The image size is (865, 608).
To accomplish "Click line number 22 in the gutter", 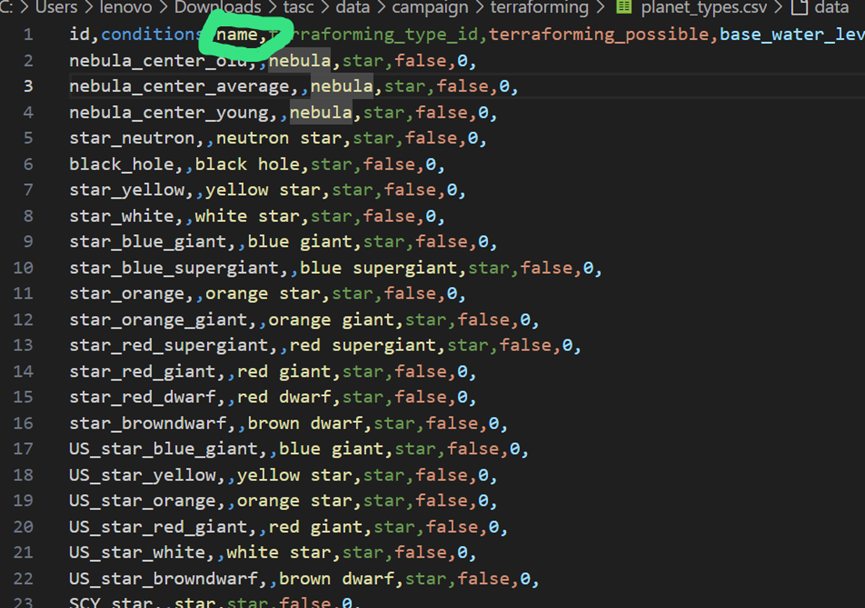I will [x=23, y=578].
